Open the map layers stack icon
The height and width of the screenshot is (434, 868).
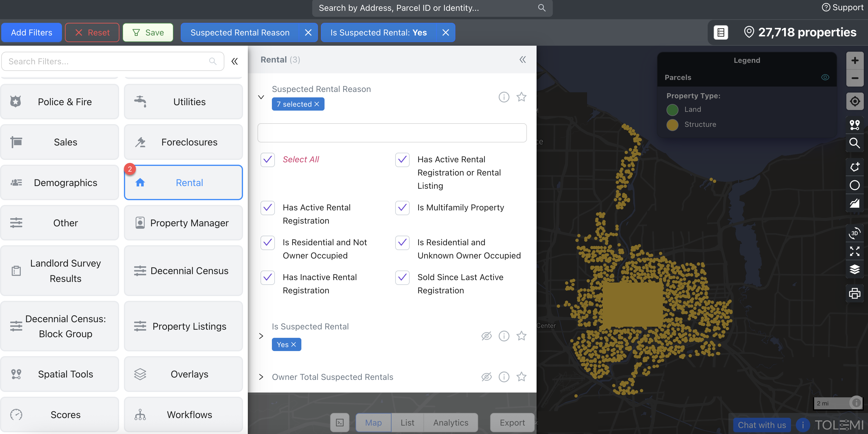tap(854, 269)
